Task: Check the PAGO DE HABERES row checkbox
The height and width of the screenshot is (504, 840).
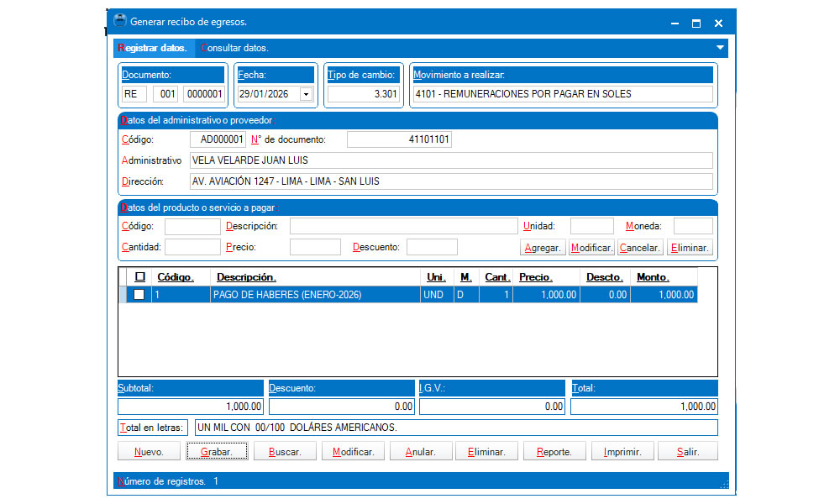Action: coord(139,295)
